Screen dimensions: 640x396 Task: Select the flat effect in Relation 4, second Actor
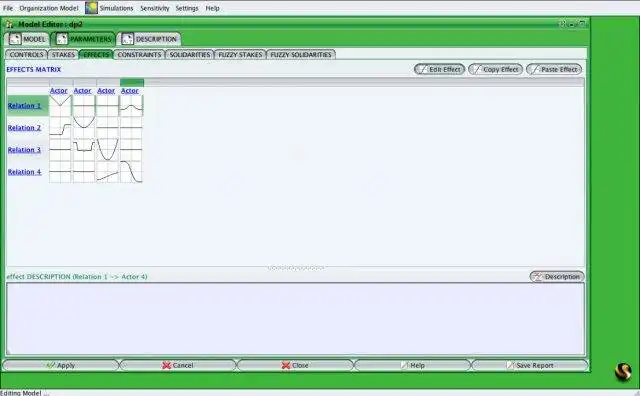click(84, 172)
